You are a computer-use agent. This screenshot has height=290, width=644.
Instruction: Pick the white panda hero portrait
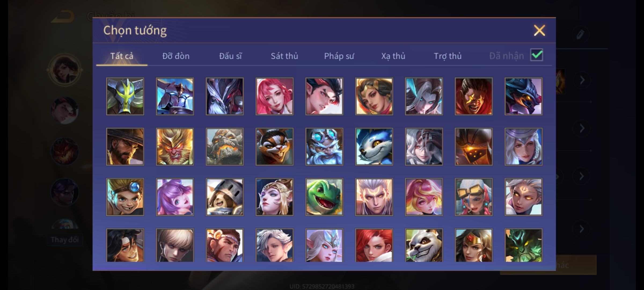(424, 245)
